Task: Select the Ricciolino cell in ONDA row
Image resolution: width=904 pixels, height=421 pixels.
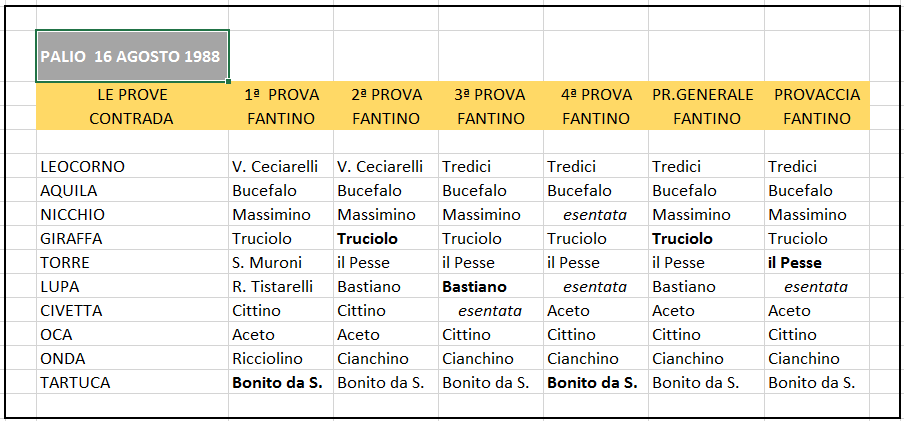Action: [x=281, y=359]
